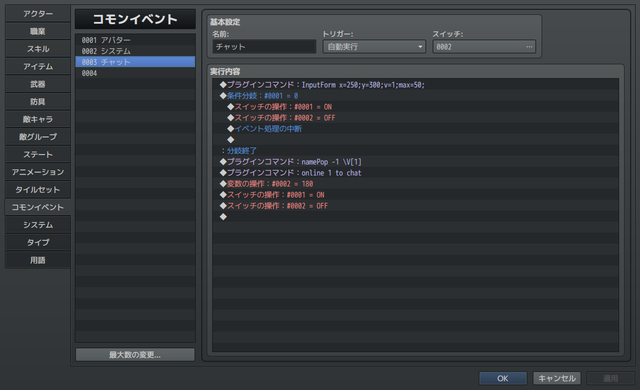This screenshot has width=640, height=390.
Task: Open the システム tab
Action: point(38,225)
